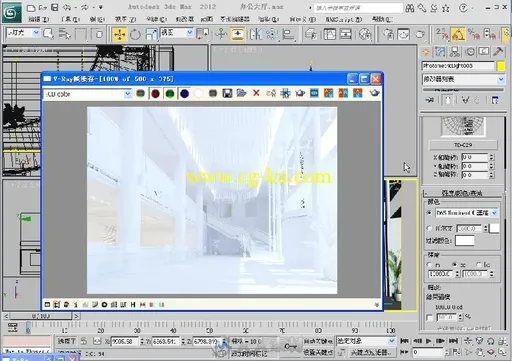Click the Mirror tool in main toolbar
Screen dimensions: 512x361
[255, 34]
